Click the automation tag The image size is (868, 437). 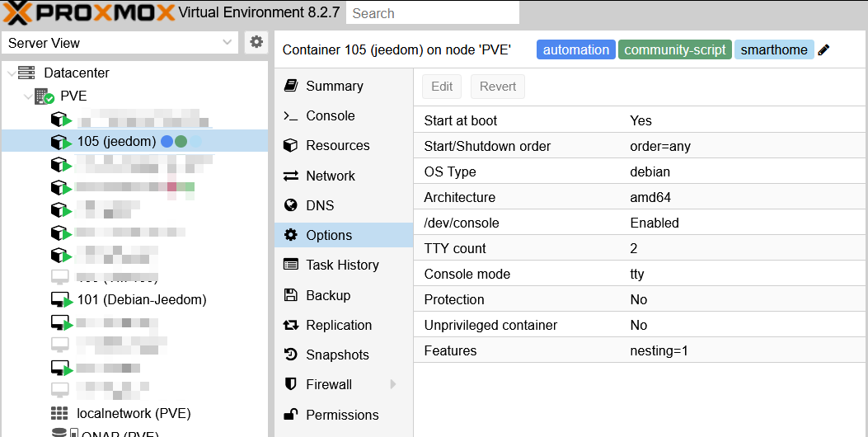[x=575, y=49]
